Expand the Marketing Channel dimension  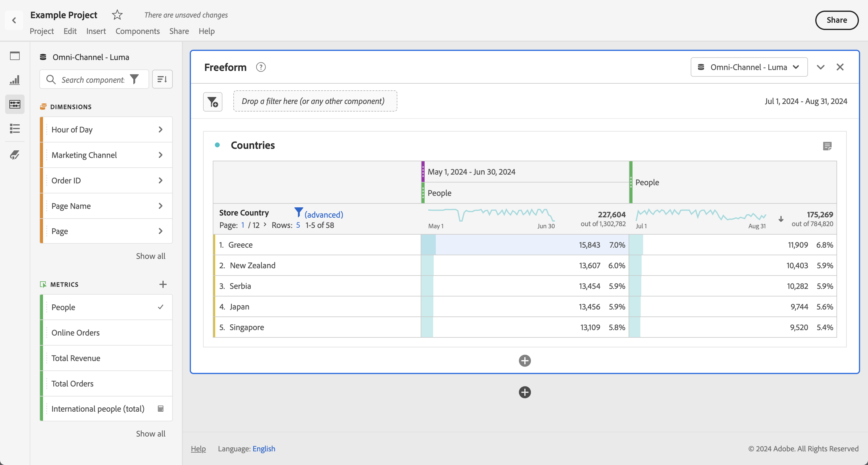160,155
